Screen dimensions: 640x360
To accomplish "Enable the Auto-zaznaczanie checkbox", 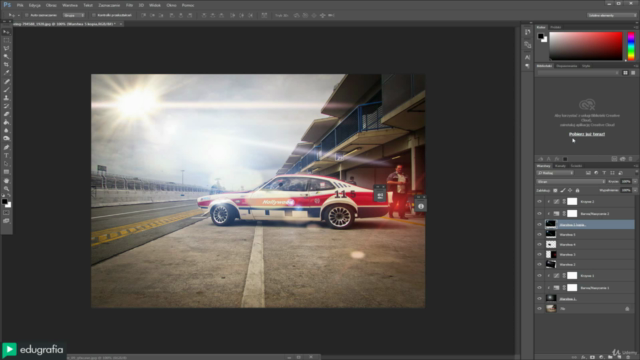I will click(27, 15).
